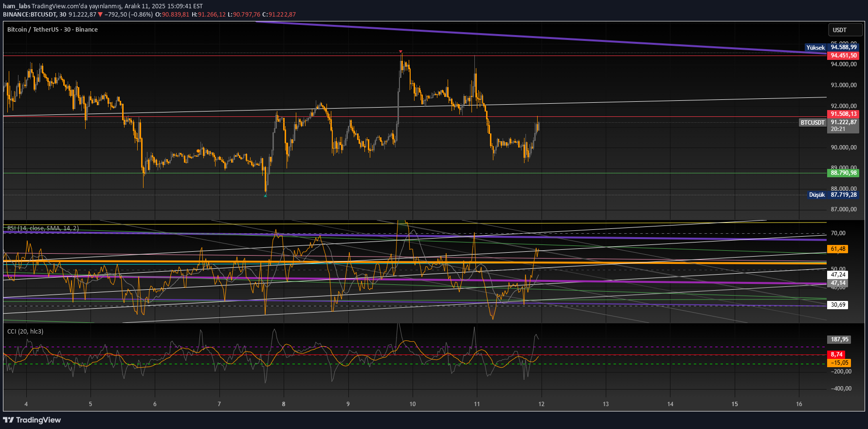The image size is (868, 429).
Task: Click date 8 on the time axis
Action: pyautogui.click(x=284, y=404)
